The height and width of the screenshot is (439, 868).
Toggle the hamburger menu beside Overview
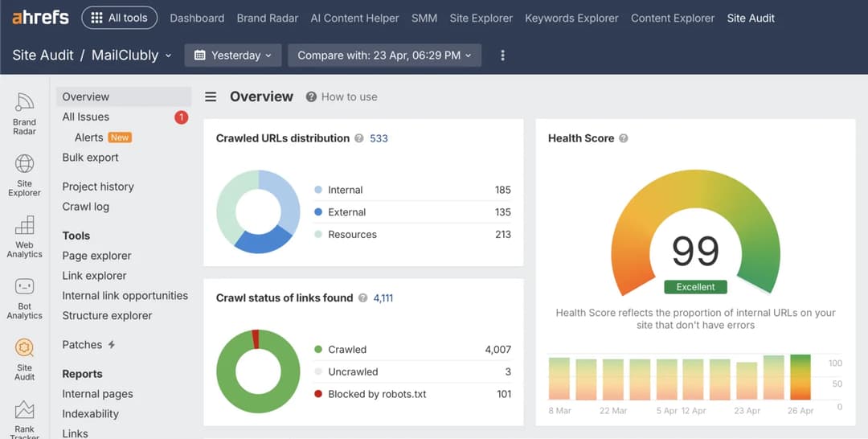click(x=211, y=96)
